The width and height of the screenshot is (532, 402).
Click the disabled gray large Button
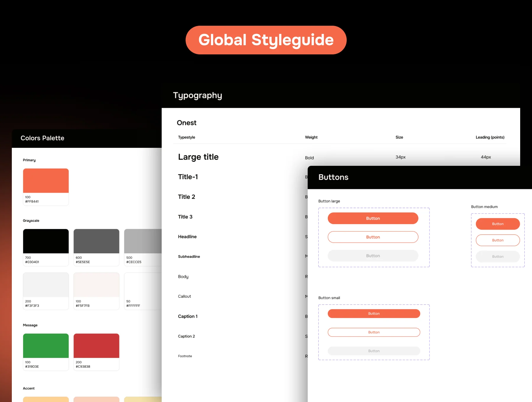pos(373,256)
